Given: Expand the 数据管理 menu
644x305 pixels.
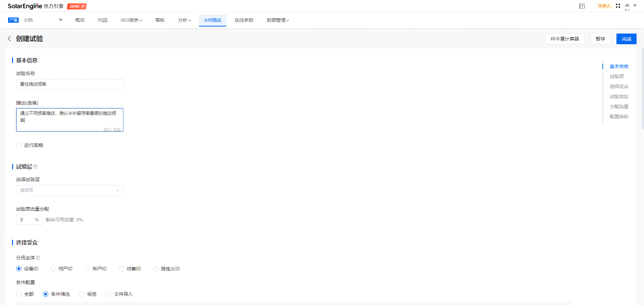Looking at the screenshot, I should [278, 20].
